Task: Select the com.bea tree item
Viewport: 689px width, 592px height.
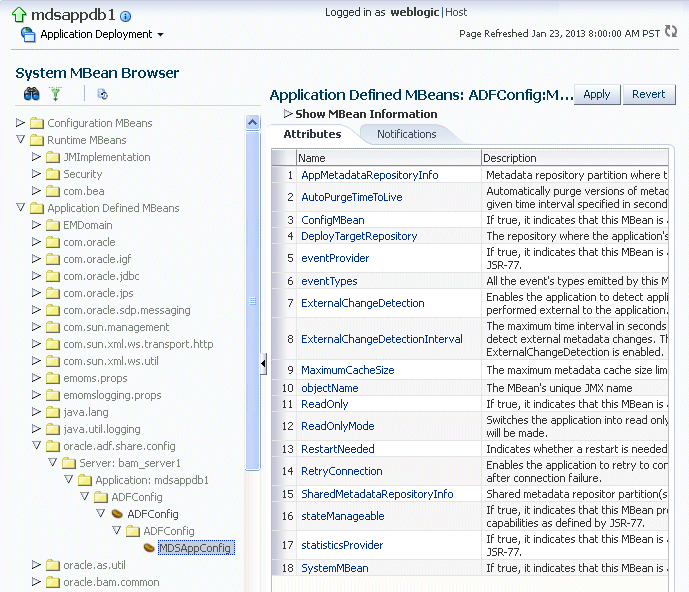Action: coord(83,191)
